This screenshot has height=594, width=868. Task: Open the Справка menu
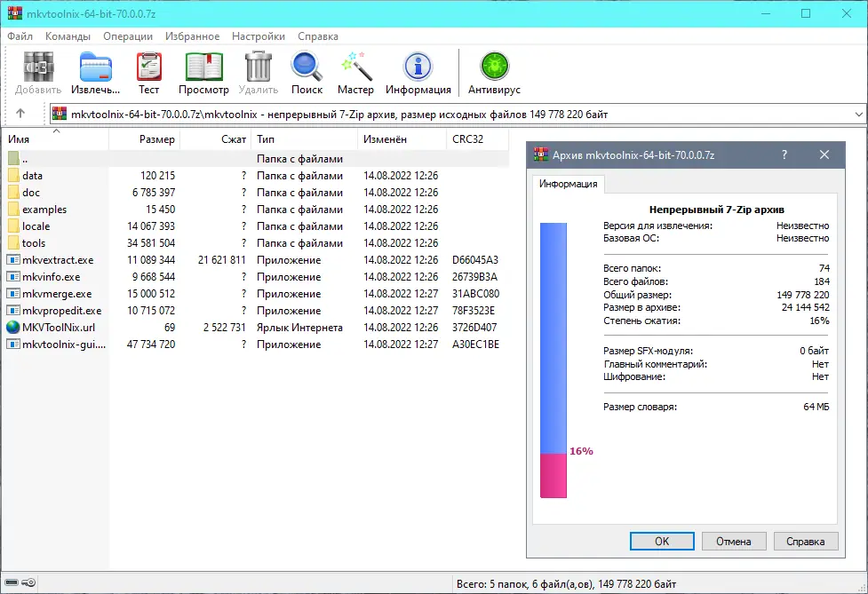(x=318, y=36)
